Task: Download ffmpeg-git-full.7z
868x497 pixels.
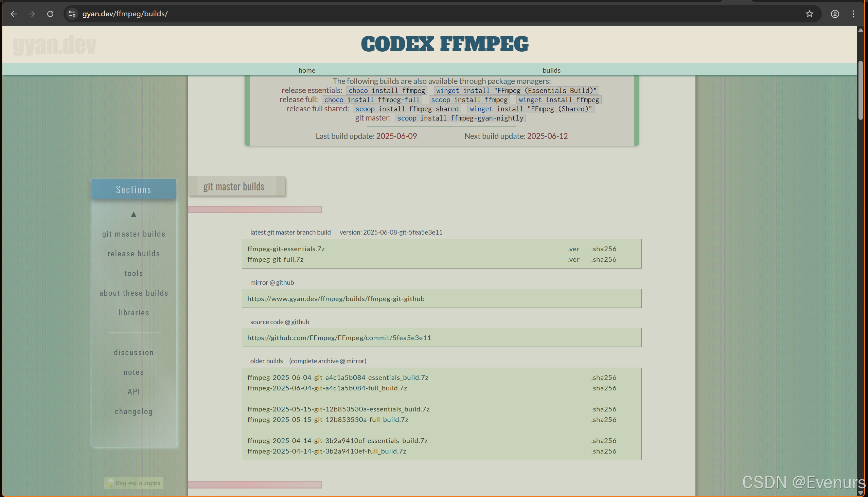Action: pos(275,259)
